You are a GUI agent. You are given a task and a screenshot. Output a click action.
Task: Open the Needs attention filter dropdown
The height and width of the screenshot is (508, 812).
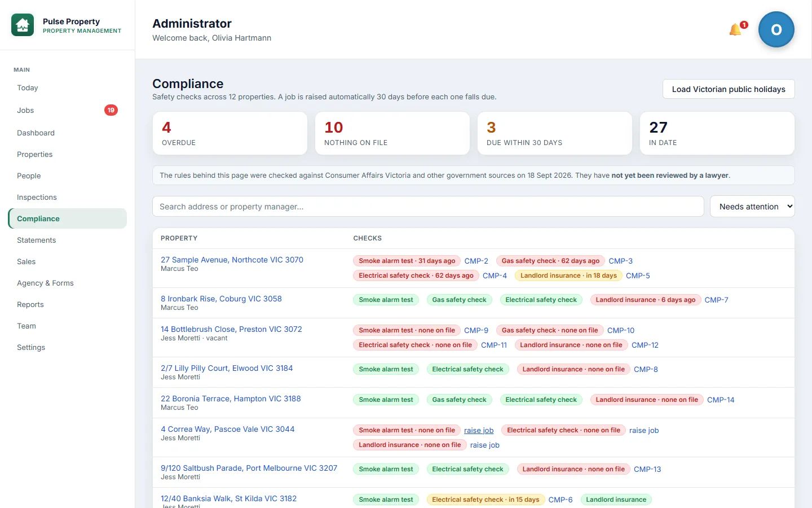(x=752, y=207)
